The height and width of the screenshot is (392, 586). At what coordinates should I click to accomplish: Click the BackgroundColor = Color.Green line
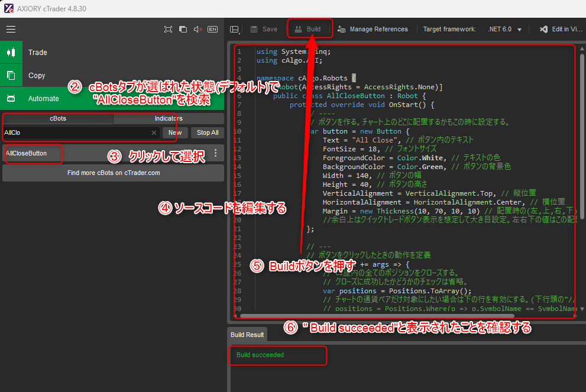(x=417, y=167)
